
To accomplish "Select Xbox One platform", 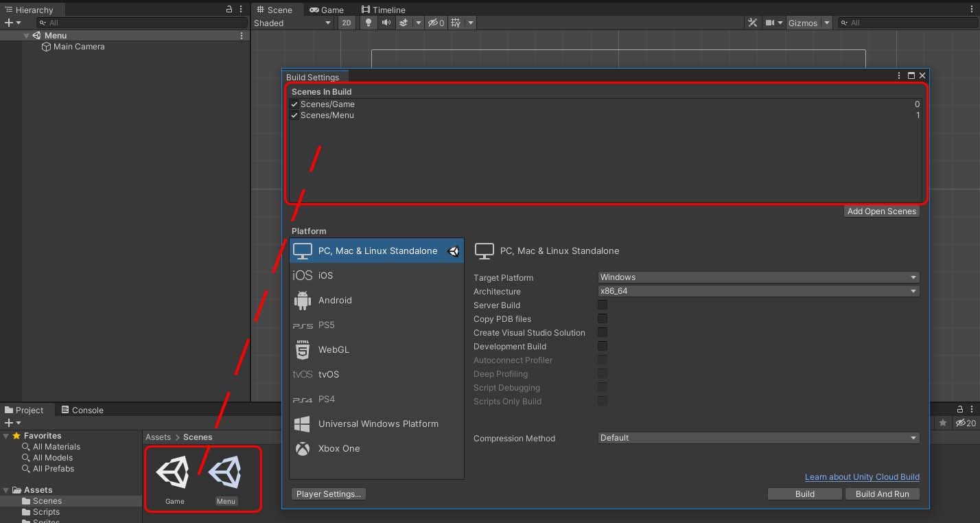I will pos(377,448).
